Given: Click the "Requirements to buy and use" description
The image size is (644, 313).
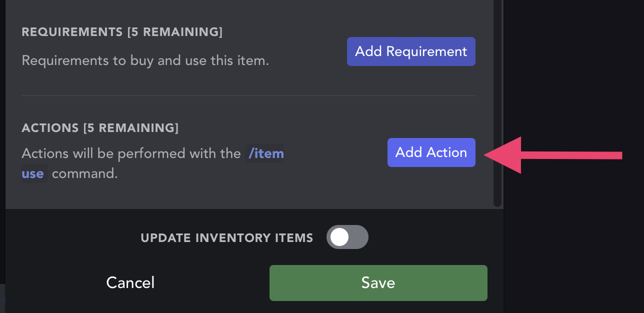Looking at the screenshot, I should [x=145, y=61].
